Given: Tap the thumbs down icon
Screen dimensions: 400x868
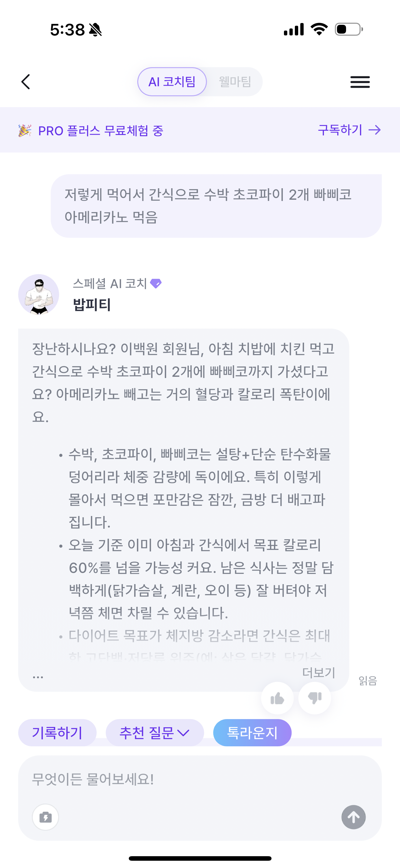Looking at the screenshot, I should pos(315,698).
